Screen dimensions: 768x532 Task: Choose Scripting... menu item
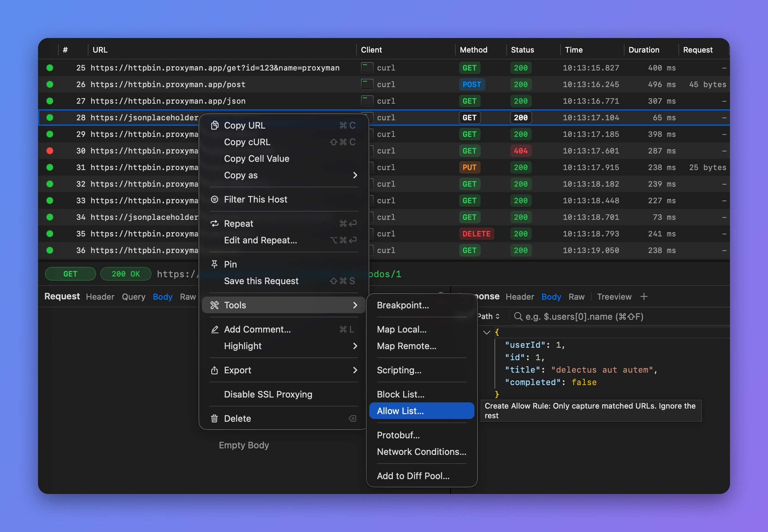[422, 370]
